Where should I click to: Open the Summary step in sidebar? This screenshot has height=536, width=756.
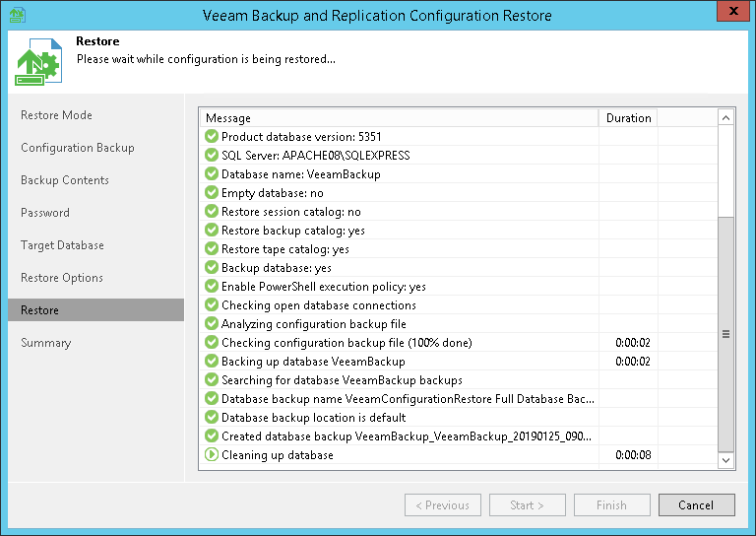tap(46, 343)
